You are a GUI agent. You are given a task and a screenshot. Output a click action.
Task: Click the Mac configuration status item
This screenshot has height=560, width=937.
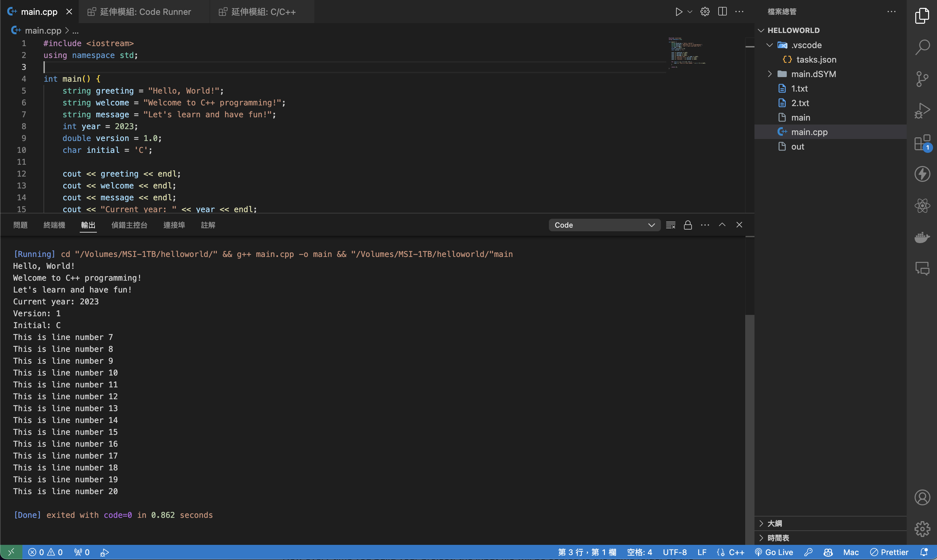(851, 552)
